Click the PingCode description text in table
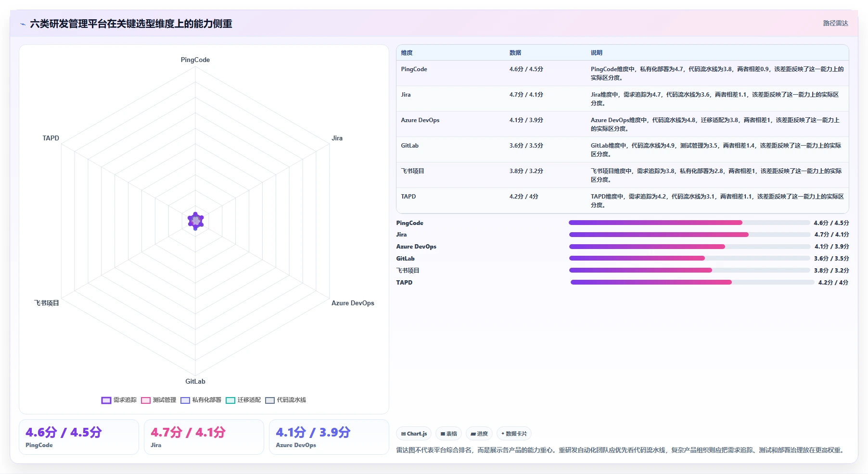The width and height of the screenshot is (868, 474). (x=717, y=74)
